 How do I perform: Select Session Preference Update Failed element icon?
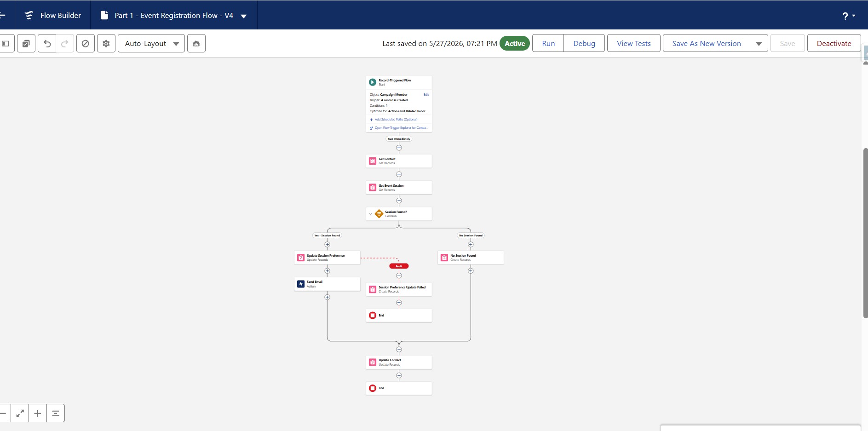pos(373,289)
